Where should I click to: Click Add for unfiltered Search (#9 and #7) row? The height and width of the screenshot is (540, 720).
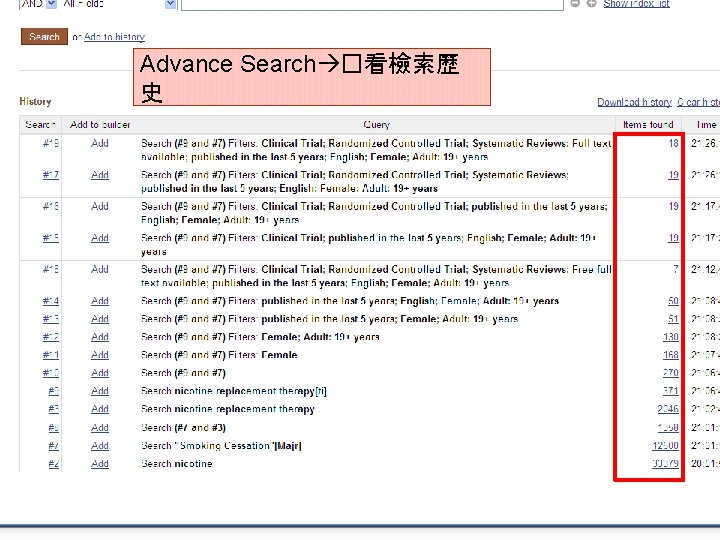coord(100,373)
